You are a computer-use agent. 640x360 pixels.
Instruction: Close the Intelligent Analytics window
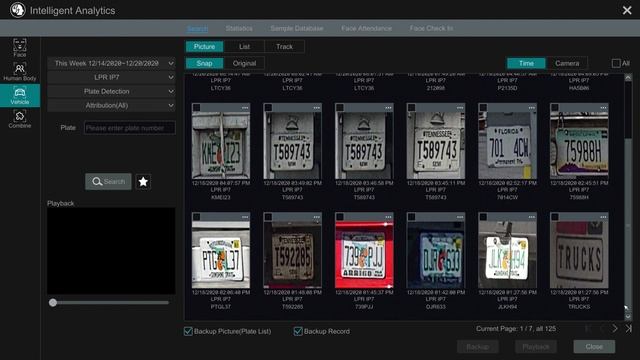(627, 10)
